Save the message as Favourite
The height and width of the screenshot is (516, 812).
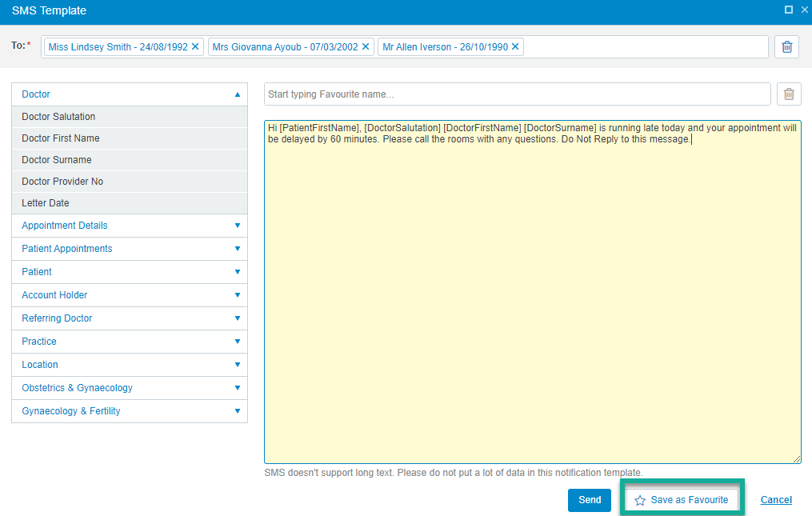point(682,500)
